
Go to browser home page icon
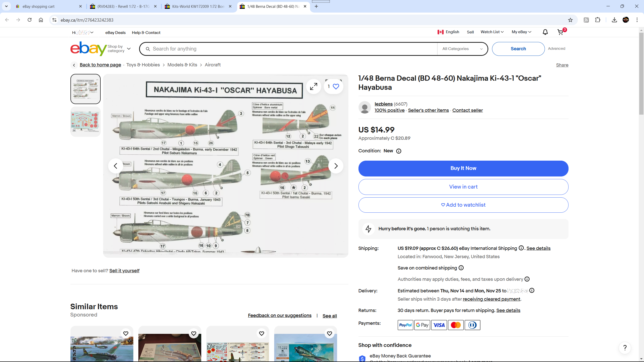[x=41, y=20]
